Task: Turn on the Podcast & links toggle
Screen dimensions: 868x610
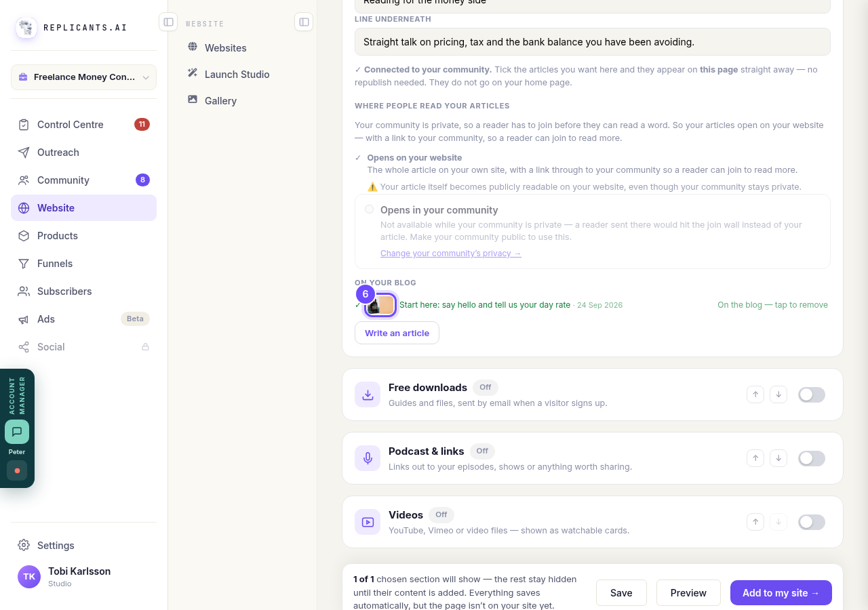Action: [x=812, y=458]
